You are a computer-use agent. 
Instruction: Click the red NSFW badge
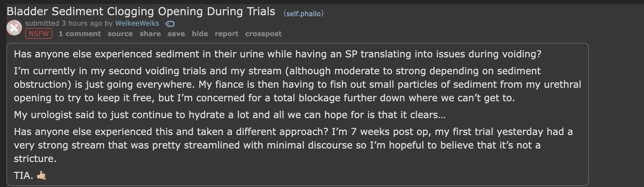pyautogui.click(x=39, y=34)
